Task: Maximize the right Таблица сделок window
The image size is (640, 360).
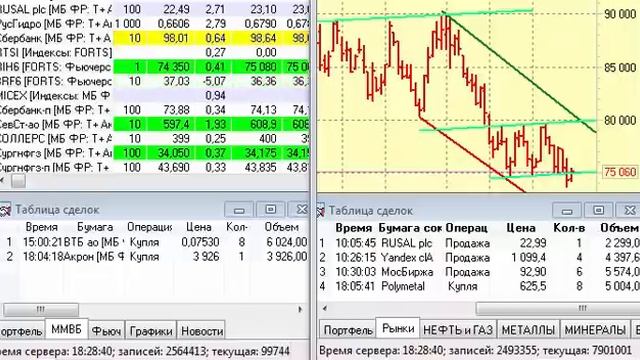Action: coord(598,211)
